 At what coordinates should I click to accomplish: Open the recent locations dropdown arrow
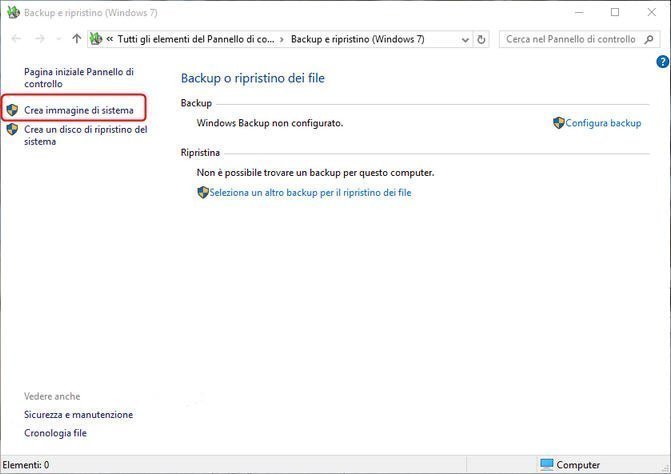click(59, 39)
